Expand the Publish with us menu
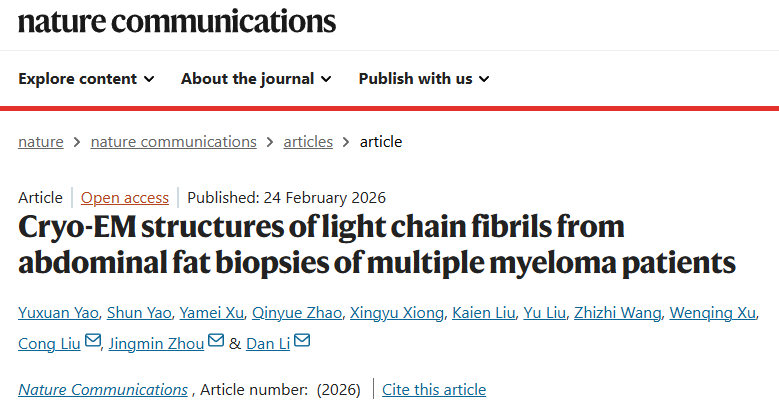This screenshot has width=779, height=417. pyautogui.click(x=424, y=78)
